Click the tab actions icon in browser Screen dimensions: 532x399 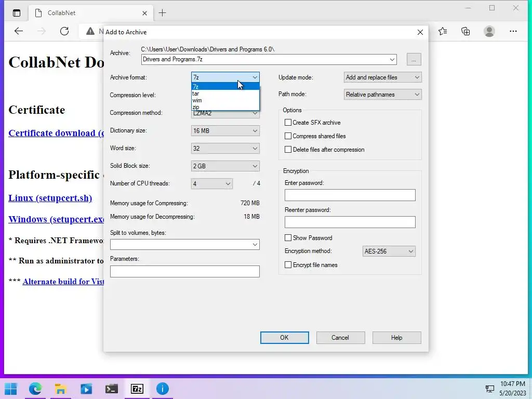16,13
